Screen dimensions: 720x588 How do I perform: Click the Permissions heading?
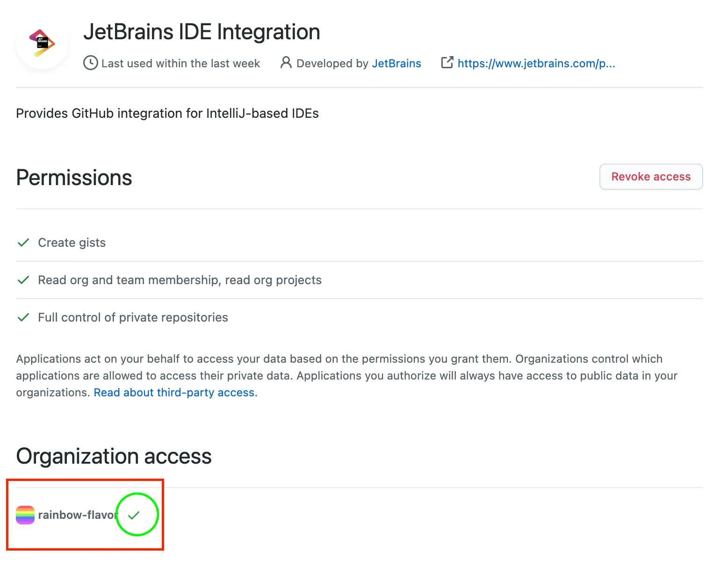click(x=74, y=178)
